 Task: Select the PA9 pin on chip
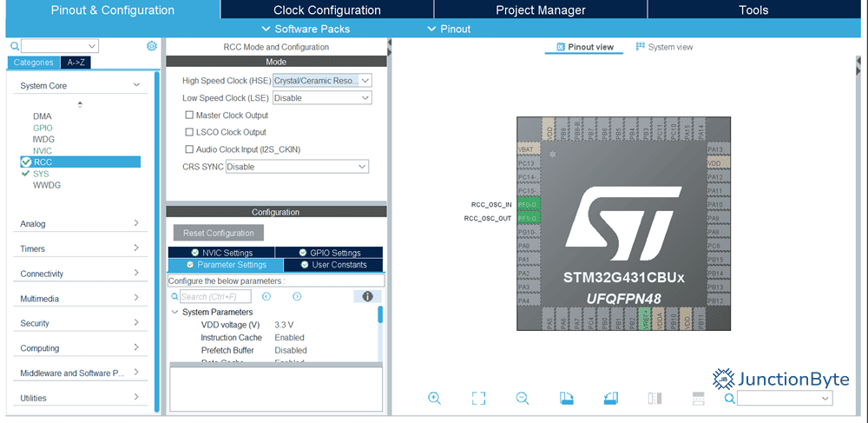(719, 218)
